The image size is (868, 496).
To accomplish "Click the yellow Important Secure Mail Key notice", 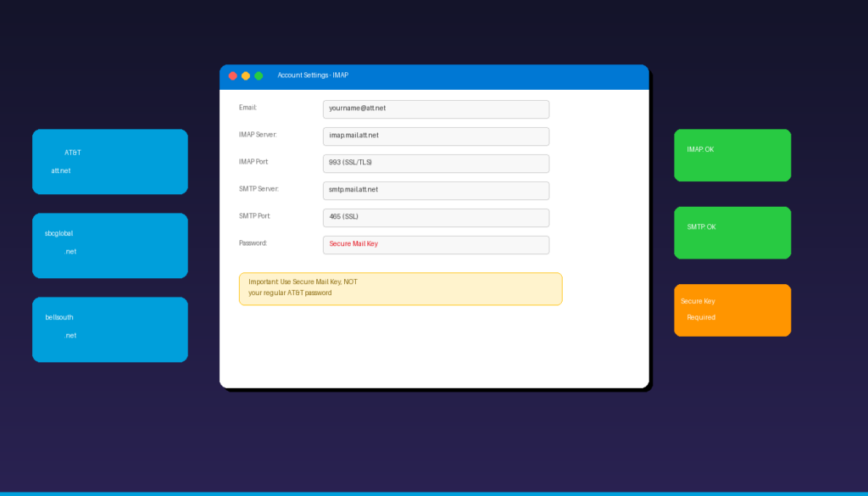I will click(x=400, y=288).
